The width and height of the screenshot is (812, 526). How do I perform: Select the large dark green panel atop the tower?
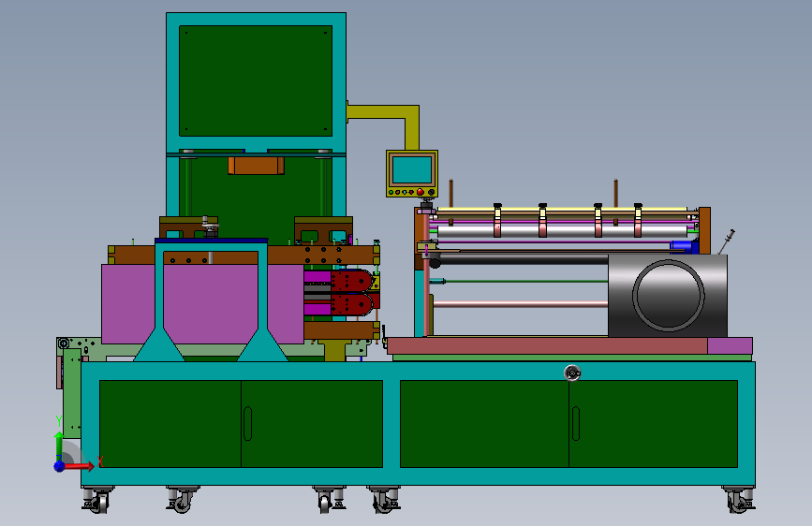(256, 80)
